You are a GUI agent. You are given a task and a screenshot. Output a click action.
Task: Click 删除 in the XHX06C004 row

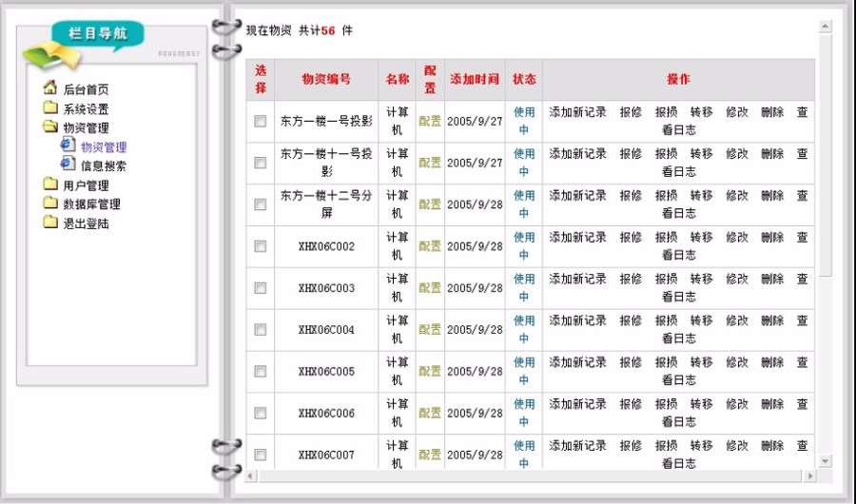tap(772, 320)
